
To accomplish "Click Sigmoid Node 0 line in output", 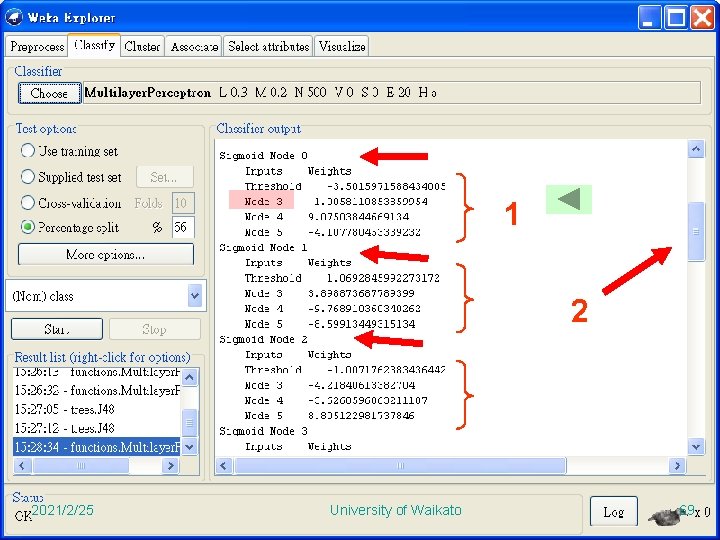I will [263, 156].
